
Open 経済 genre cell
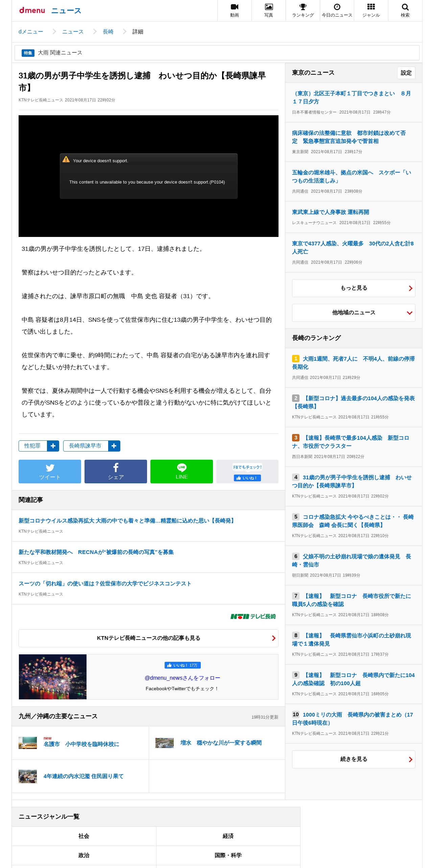pyautogui.click(x=228, y=836)
